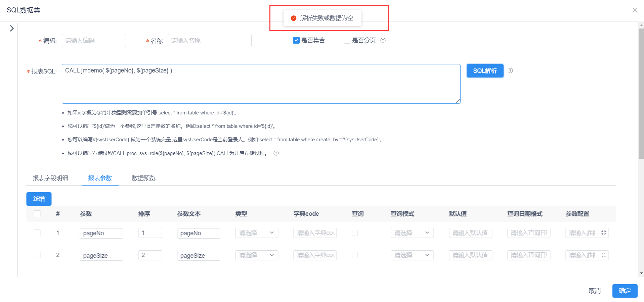Image resolution: width=644 pixels, height=302 pixels.
Task: Click help icon beside SQL解析 button
Action: click(x=510, y=70)
